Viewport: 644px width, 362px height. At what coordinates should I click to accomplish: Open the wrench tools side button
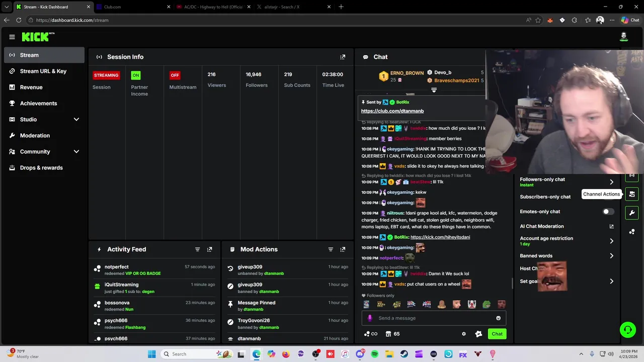click(632, 213)
